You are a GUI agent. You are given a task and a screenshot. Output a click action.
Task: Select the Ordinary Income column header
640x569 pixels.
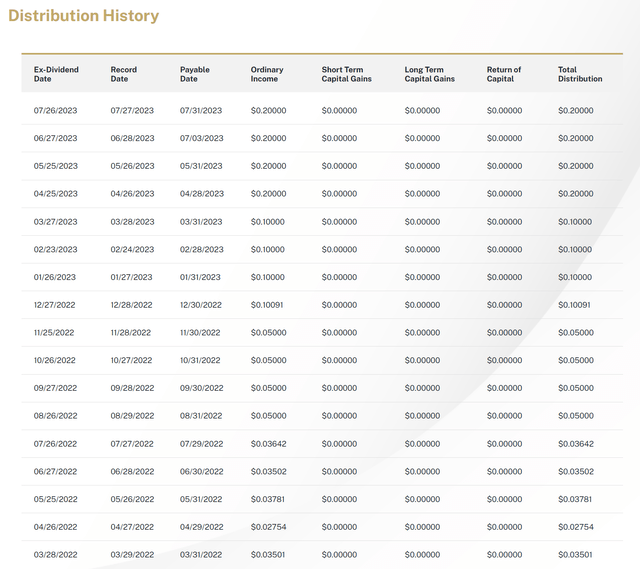tap(267, 74)
